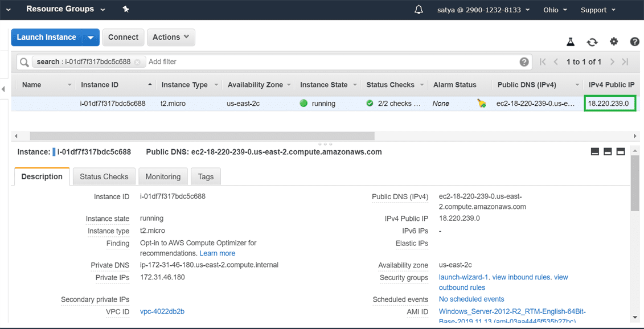This screenshot has height=329, width=644.
Task: Click the pin shortcut star icon
Action: click(126, 9)
